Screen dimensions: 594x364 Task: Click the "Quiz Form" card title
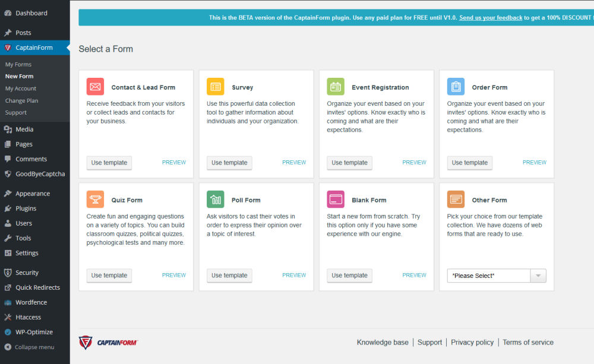click(x=127, y=200)
